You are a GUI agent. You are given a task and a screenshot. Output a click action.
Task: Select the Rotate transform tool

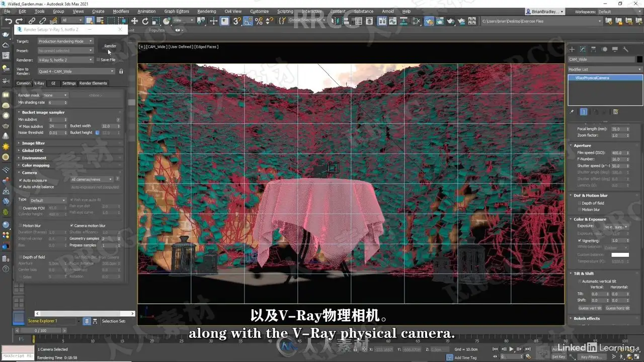tap(145, 21)
